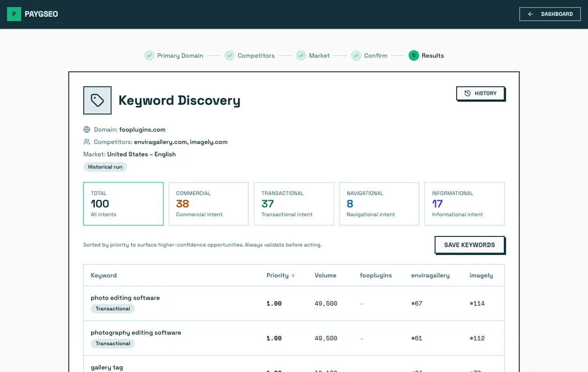Viewport: 588px width, 372px height.
Task: Click the Primary Domain step checkmark
Action: [149, 55]
